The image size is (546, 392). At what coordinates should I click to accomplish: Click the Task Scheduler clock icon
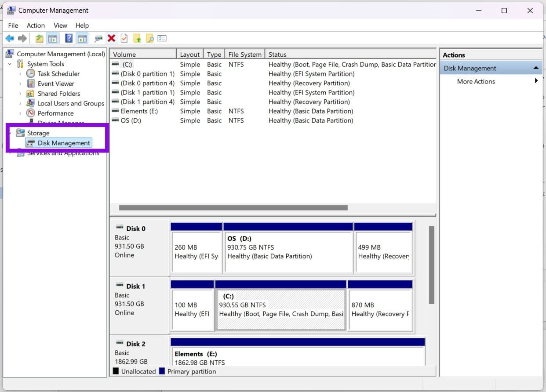tap(30, 73)
